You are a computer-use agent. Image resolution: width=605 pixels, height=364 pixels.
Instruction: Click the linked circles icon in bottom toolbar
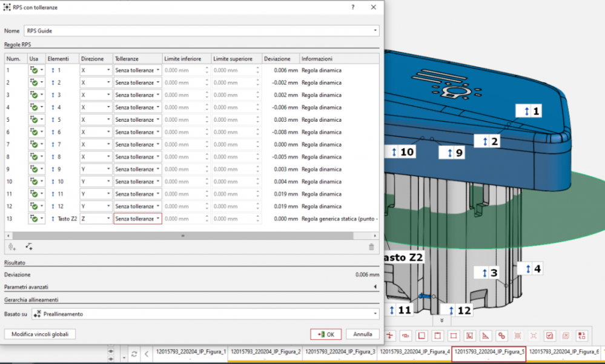coord(501,335)
